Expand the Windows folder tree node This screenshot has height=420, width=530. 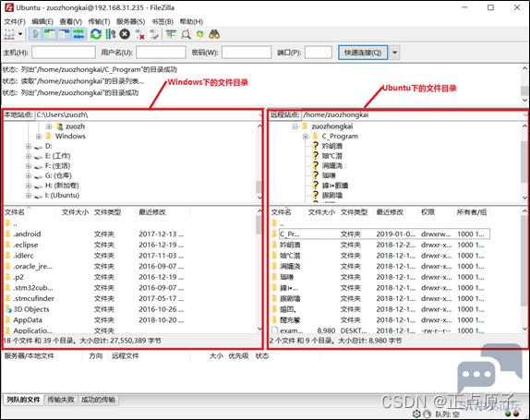point(39,137)
